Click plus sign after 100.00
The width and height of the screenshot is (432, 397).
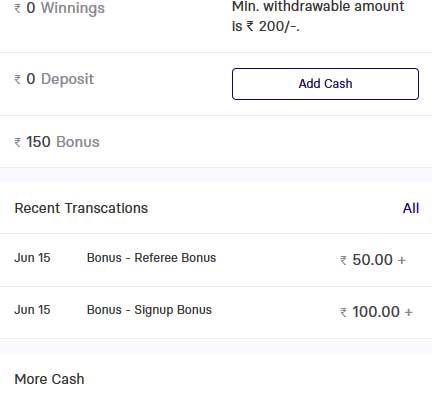click(x=409, y=312)
